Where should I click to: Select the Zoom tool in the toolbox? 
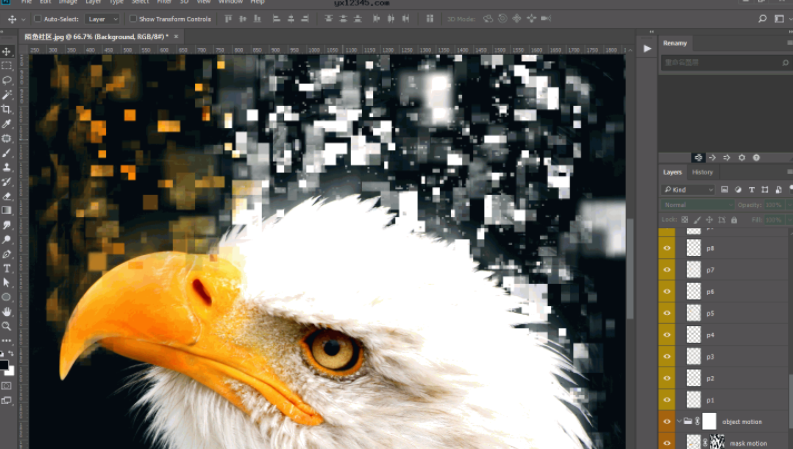click(7, 326)
